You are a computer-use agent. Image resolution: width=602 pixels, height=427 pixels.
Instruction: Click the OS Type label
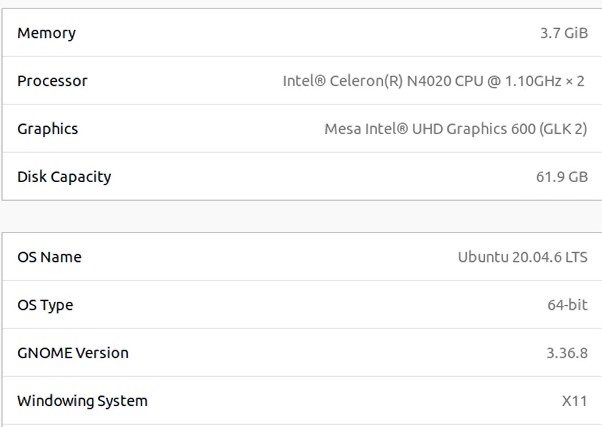point(45,305)
